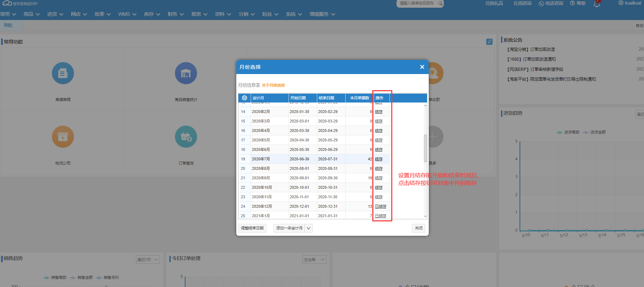Click the 物流公司 shortcut icon
This screenshot has width=644, height=287.
click(x=63, y=137)
